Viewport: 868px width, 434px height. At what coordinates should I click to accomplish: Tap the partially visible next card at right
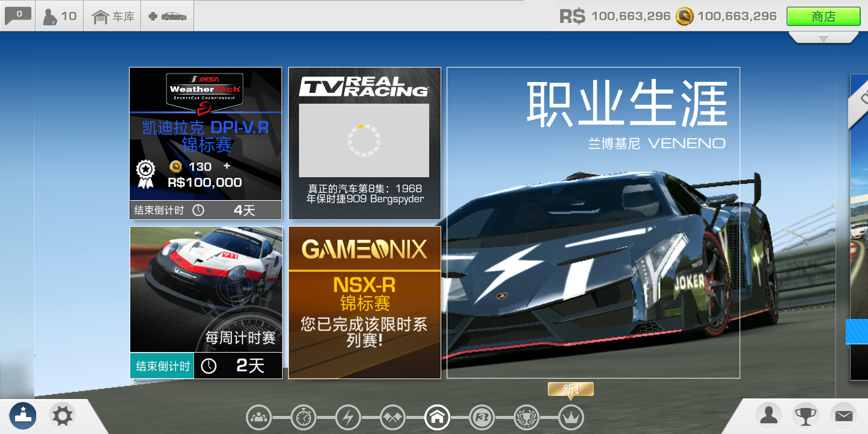point(859,227)
